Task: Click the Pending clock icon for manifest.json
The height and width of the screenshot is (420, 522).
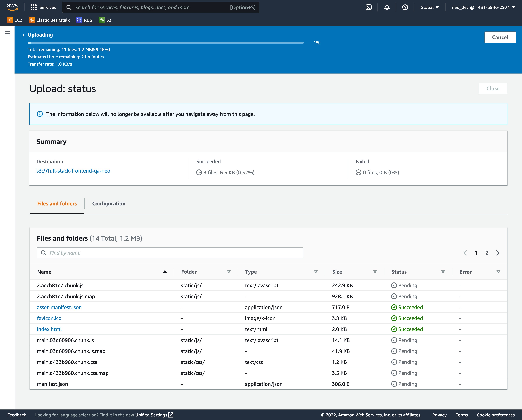Action: point(394,384)
